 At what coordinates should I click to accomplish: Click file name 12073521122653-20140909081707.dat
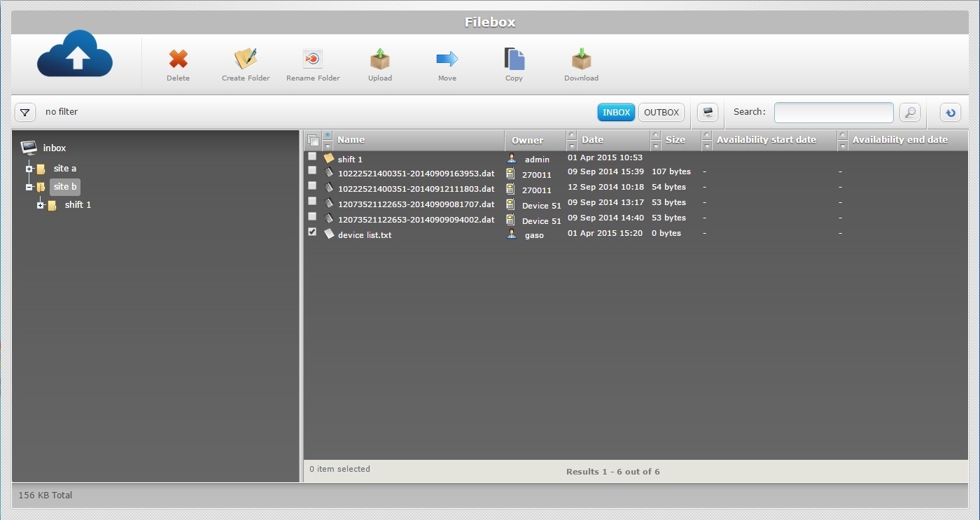416,204
